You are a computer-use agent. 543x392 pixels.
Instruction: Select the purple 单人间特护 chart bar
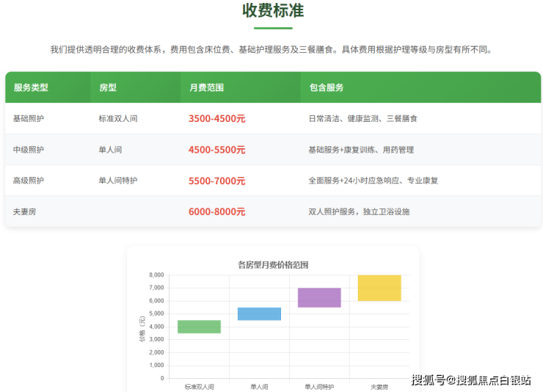[319, 297]
